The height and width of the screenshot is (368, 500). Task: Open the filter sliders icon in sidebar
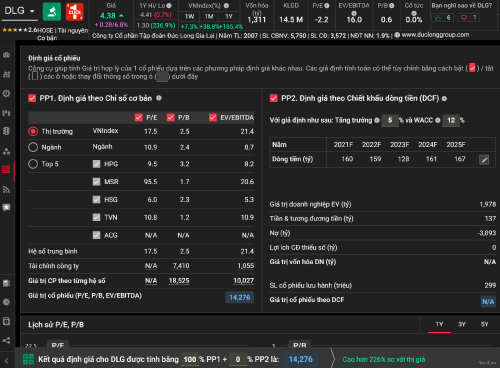(x=6, y=74)
